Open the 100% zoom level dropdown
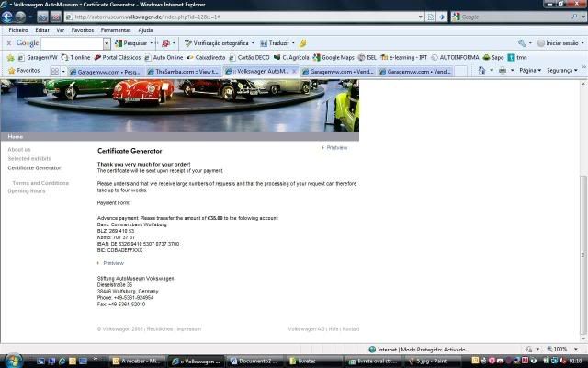The height and width of the screenshot is (368, 588). [576, 350]
